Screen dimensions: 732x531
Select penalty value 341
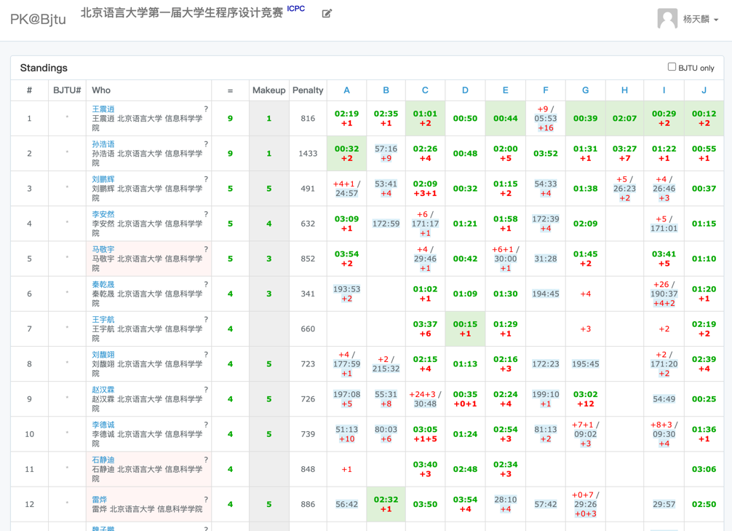click(308, 293)
